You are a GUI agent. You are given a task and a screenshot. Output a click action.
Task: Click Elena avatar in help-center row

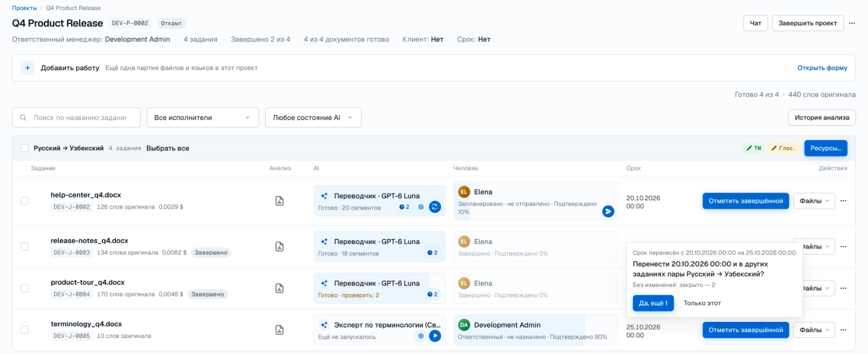[464, 191]
